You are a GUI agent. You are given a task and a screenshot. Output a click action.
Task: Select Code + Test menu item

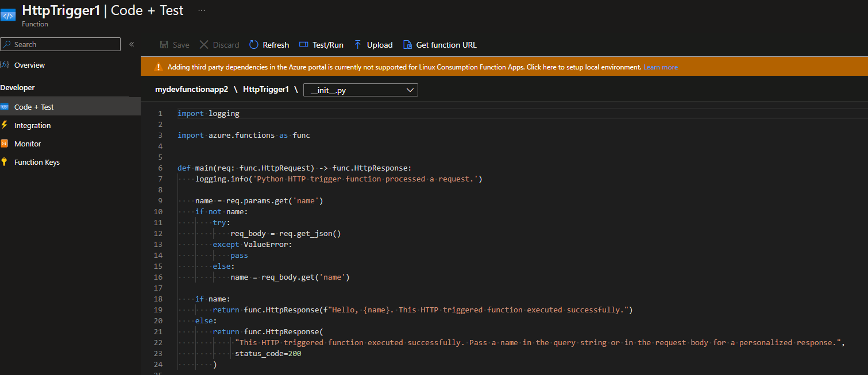70,107
